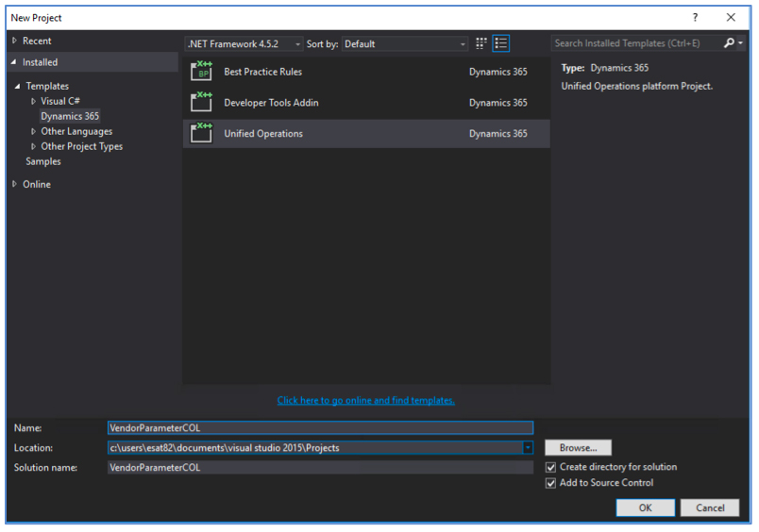The height and width of the screenshot is (532, 759).
Task: Click the Online section label
Action: [x=37, y=184]
